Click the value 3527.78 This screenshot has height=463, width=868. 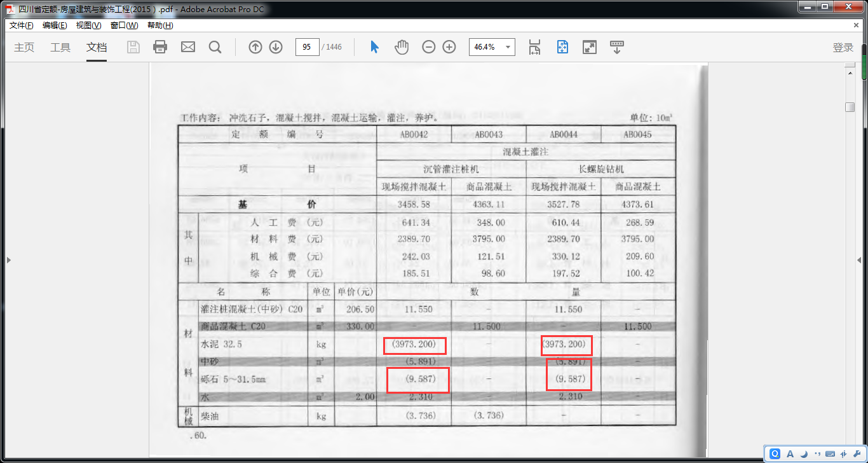pyautogui.click(x=564, y=205)
